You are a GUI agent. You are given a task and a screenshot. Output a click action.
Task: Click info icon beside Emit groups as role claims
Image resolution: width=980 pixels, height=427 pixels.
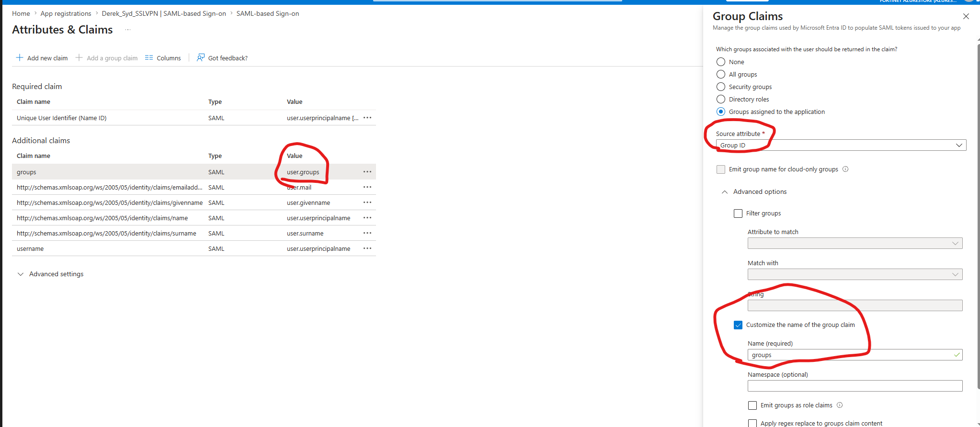pyautogui.click(x=840, y=405)
